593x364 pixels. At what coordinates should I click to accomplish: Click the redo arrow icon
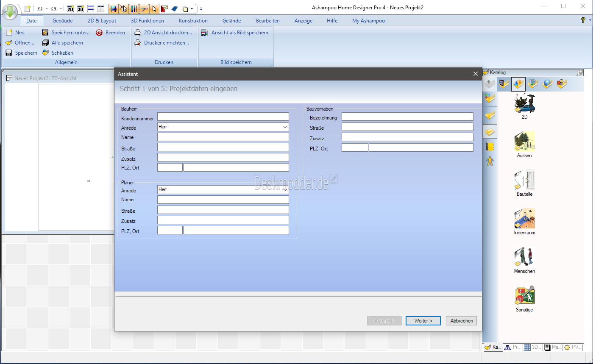click(x=54, y=8)
